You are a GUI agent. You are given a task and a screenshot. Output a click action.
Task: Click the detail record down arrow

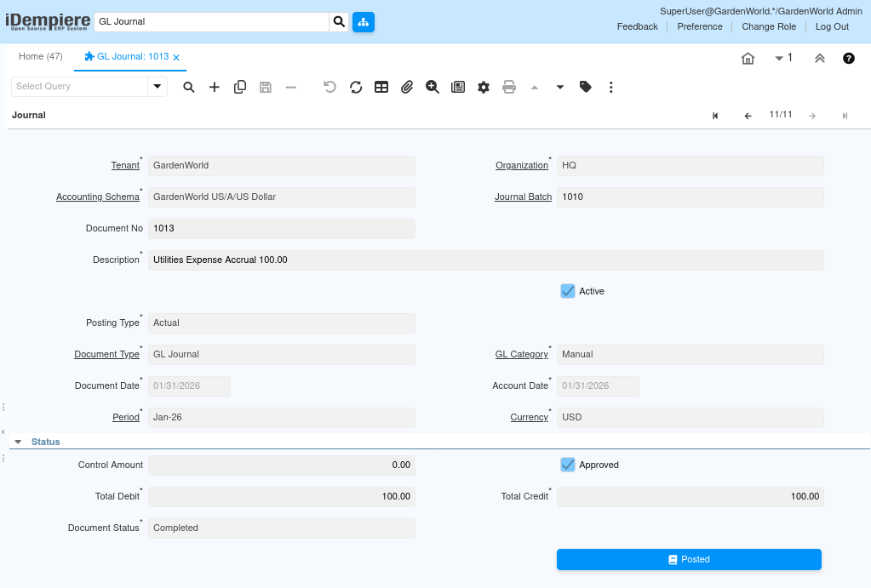[x=560, y=87]
